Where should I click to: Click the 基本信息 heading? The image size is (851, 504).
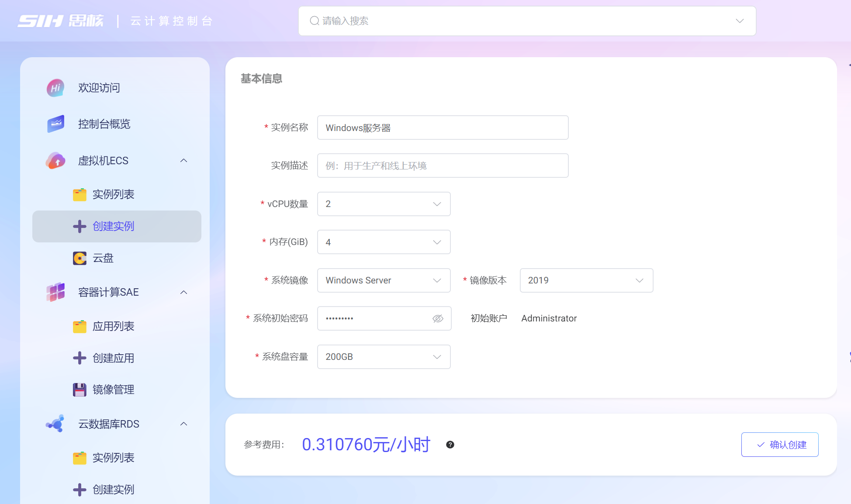[x=261, y=79]
